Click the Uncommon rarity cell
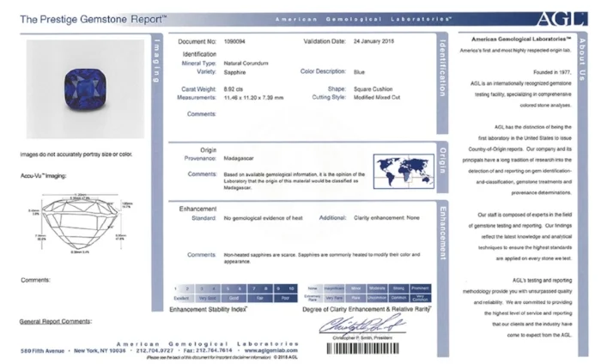The height and width of the screenshot is (364, 601). tap(377, 298)
